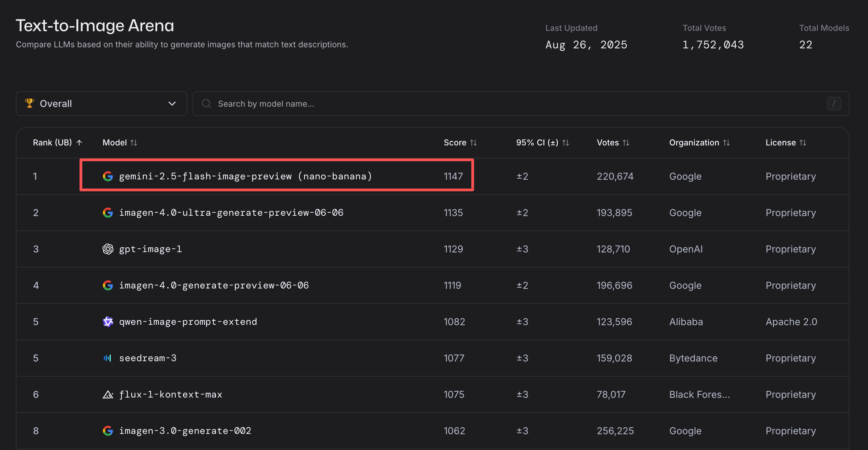Click Google logo of imagen-3.0-generate-002 row
The height and width of the screenshot is (450, 868).
click(x=108, y=431)
